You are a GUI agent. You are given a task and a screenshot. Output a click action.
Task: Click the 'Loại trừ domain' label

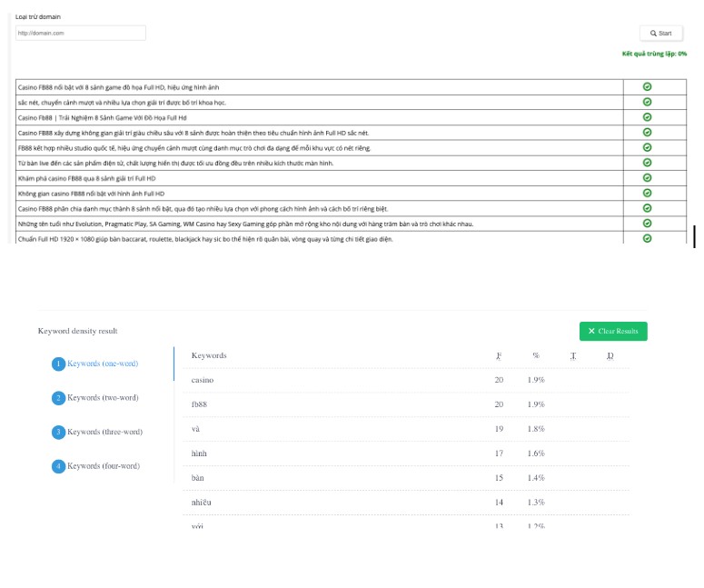[x=38, y=16]
